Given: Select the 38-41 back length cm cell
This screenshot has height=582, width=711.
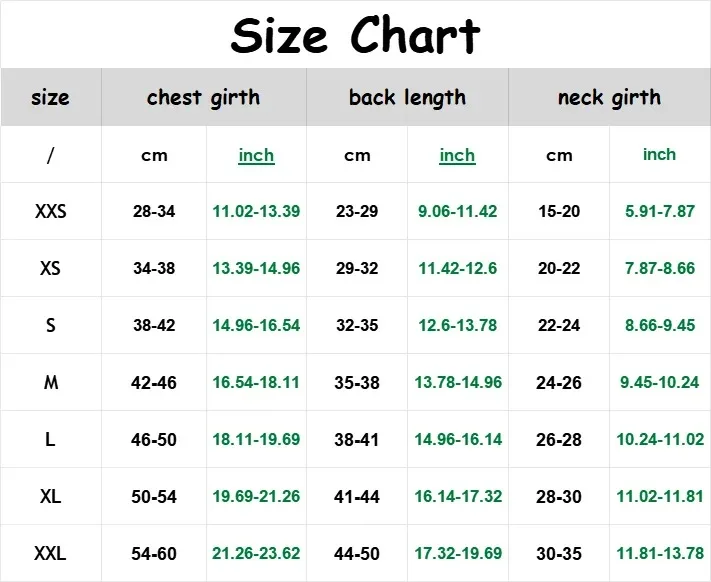Looking at the screenshot, I should point(357,440).
